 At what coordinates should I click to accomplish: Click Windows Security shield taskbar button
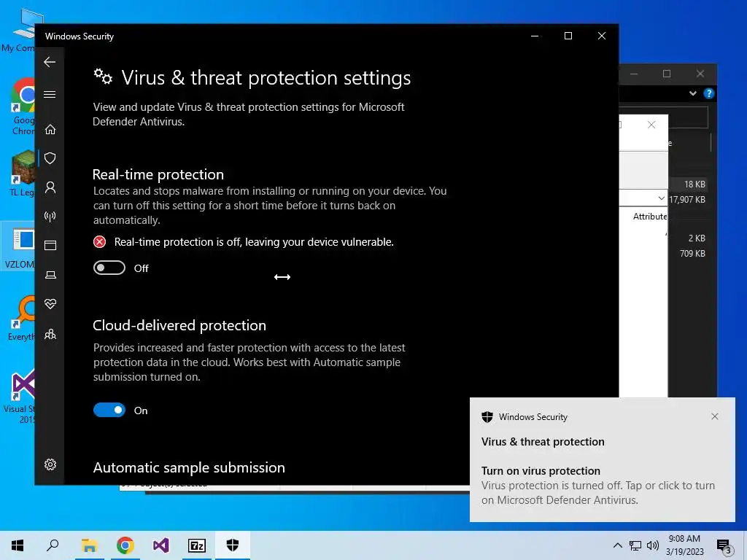pos(233,545)
